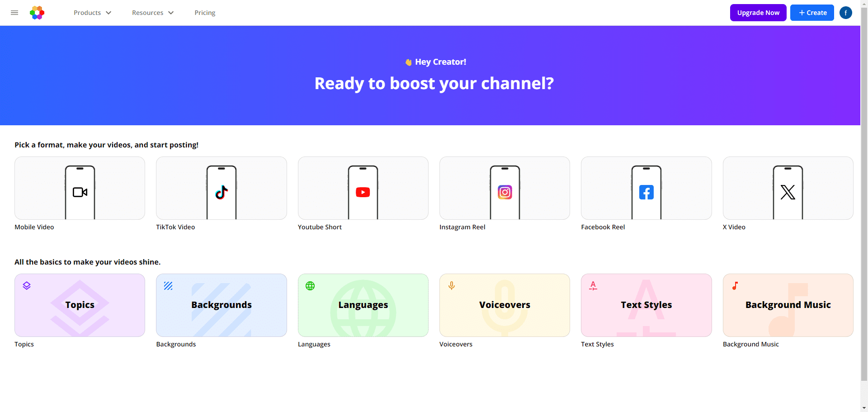Screen dimensions: 868x412
Task: Click the X logo on phone
Action: pyautogui.click(x=788, y=192)
